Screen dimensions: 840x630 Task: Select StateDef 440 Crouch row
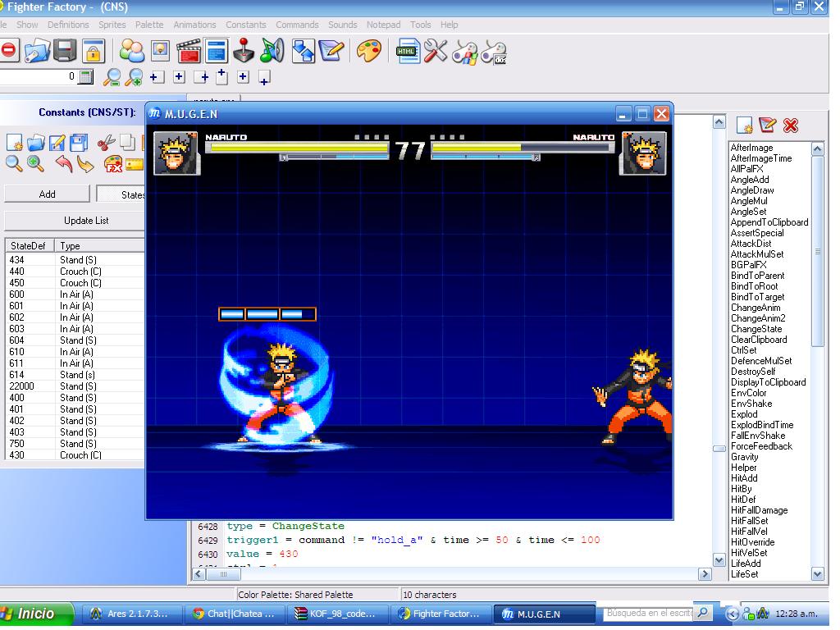(x=75, y=272)
